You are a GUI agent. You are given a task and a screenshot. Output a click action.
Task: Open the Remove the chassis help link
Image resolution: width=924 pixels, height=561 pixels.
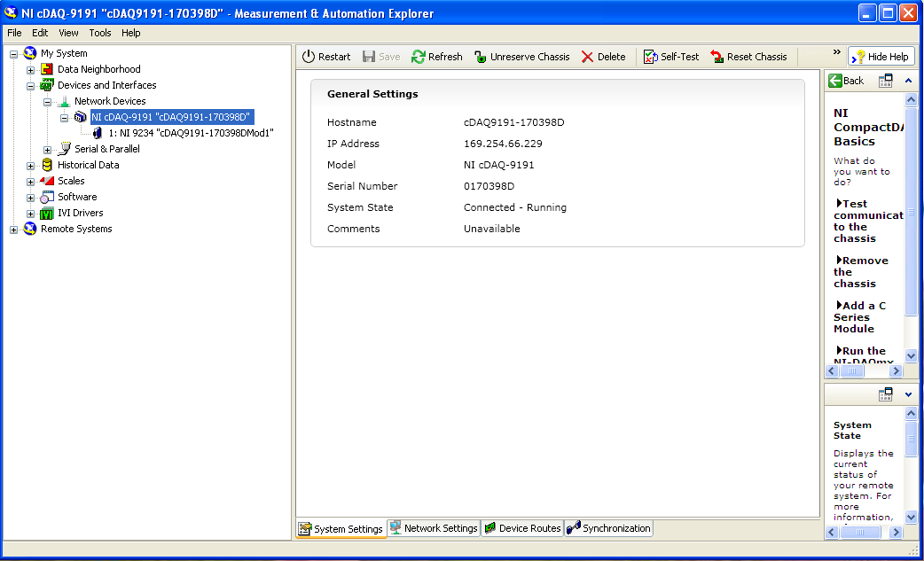(x=860, y=272)
